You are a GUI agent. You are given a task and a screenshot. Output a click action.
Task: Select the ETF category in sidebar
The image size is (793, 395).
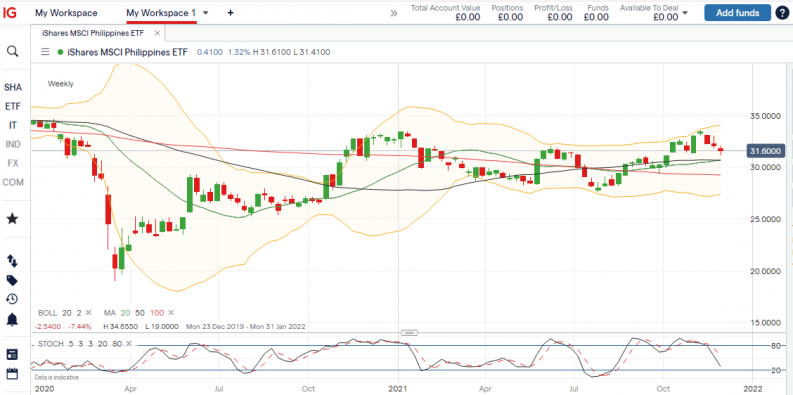point(13,107)
